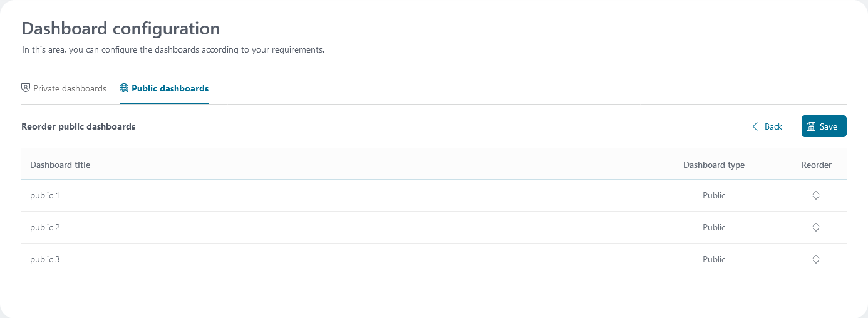Click the reorder handle for public 2
This screenshot has height=318, width=868.
816,227
